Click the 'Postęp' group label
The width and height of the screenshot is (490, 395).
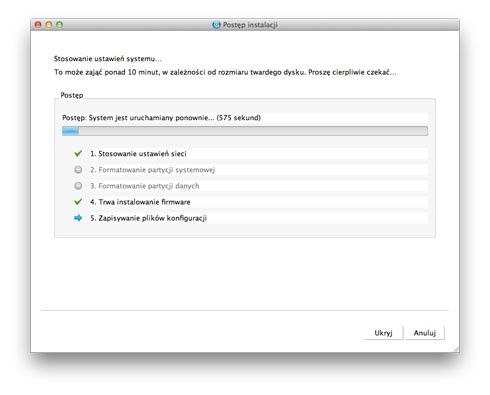[x=72, y=95]
